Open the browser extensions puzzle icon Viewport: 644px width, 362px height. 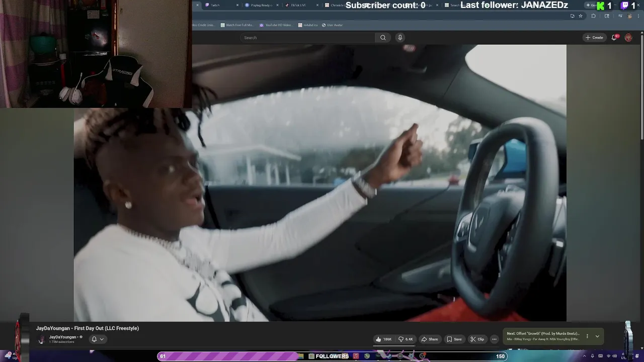(x=593, y=16)
